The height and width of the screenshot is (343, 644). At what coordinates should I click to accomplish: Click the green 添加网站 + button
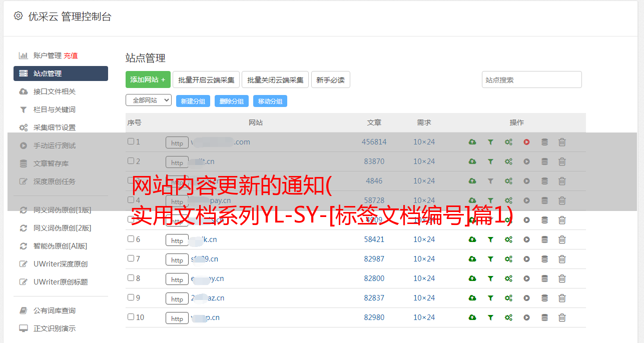tap(148, 79)
